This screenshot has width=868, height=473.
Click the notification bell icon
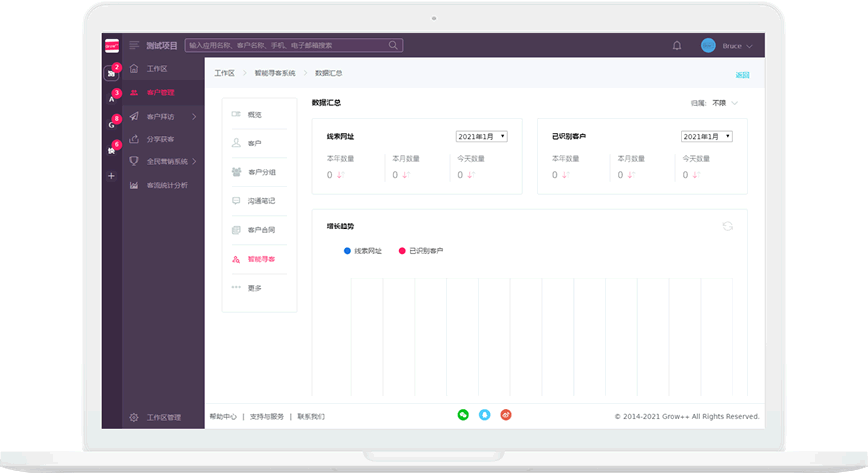pyautogui.click(x=677, y=46)
